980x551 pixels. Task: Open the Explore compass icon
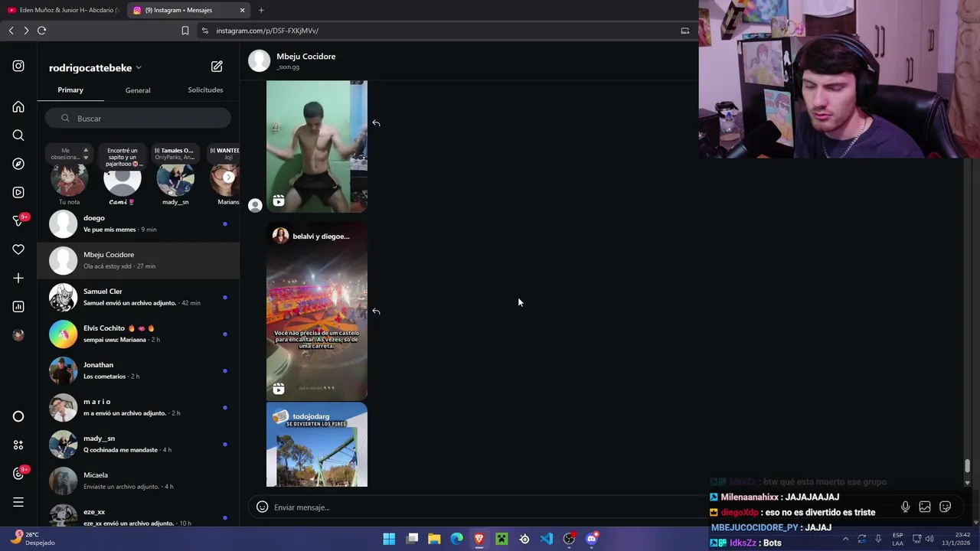pos(18,164)
